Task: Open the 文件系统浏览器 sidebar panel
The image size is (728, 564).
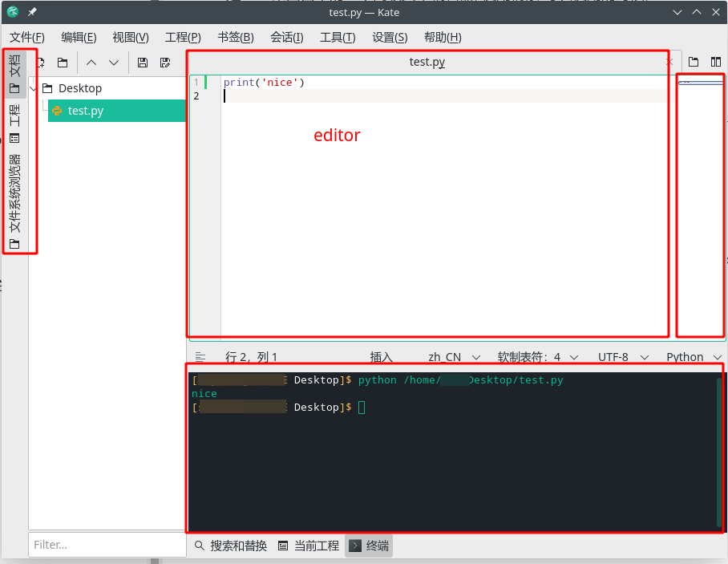Action: [14, 197]
